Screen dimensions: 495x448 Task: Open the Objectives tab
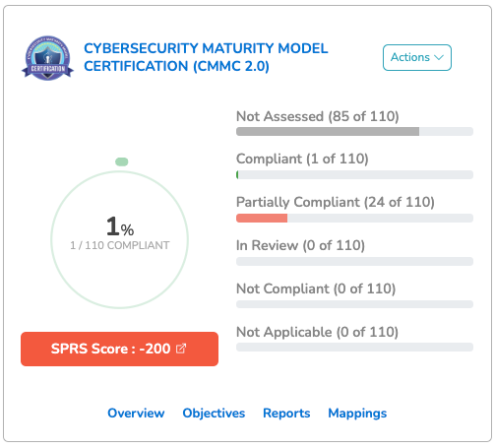point(214,413)
